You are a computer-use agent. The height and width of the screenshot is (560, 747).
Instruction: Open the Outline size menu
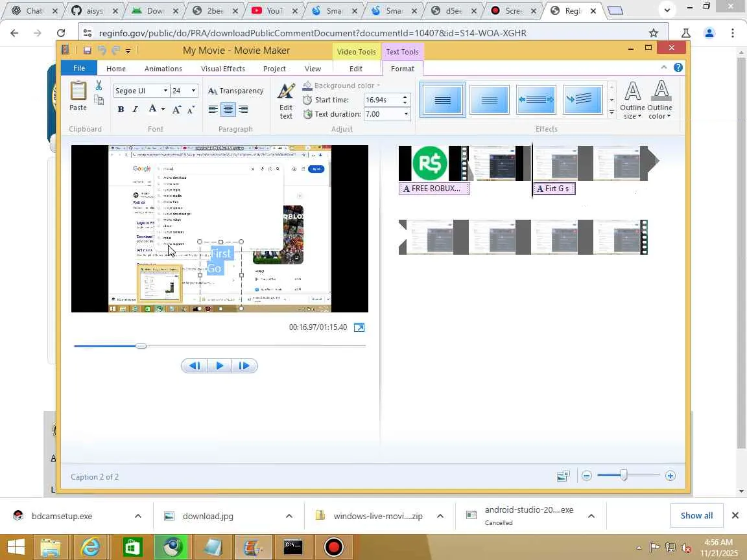632,100
